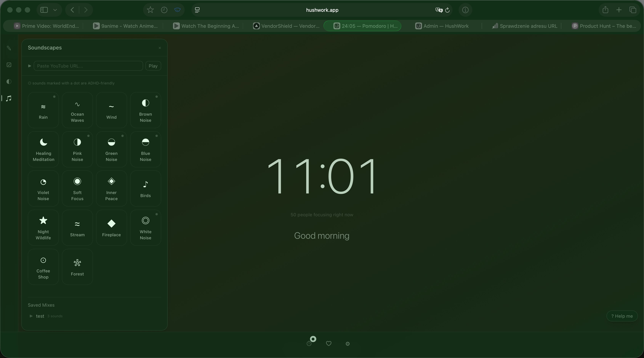
Task: Open the tasks checklist in sidebar
Action: (x=9, y=65)
